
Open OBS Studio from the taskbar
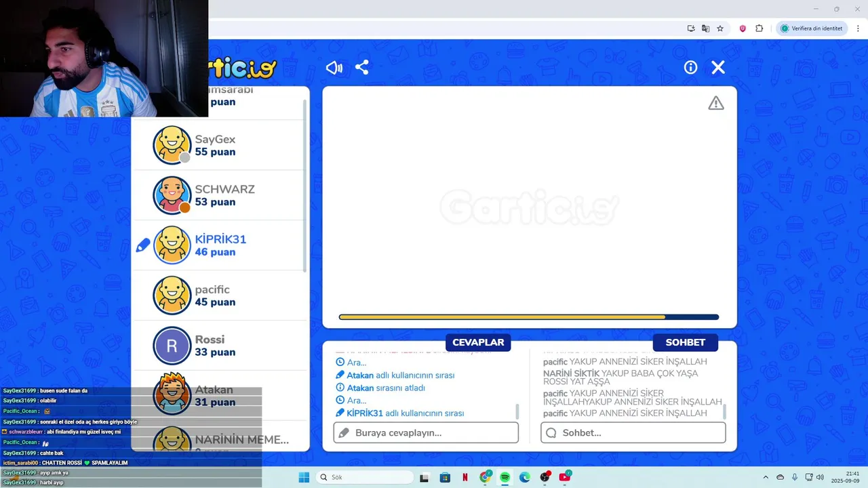point(545,477)
